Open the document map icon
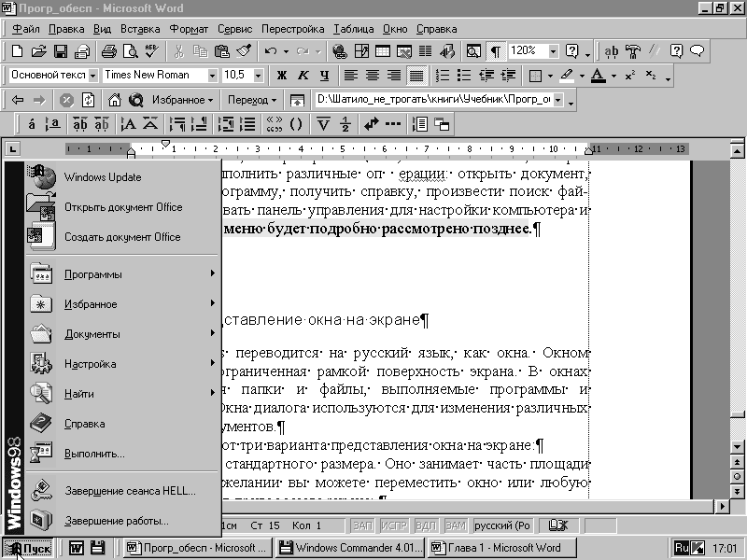 (x=473, y=51)
